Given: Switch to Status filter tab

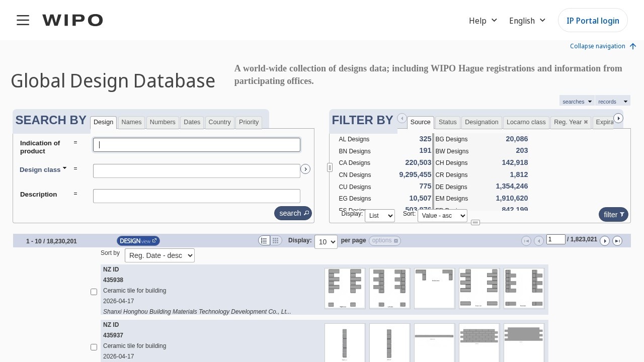Looking at the screenshot, I should 448,122.
